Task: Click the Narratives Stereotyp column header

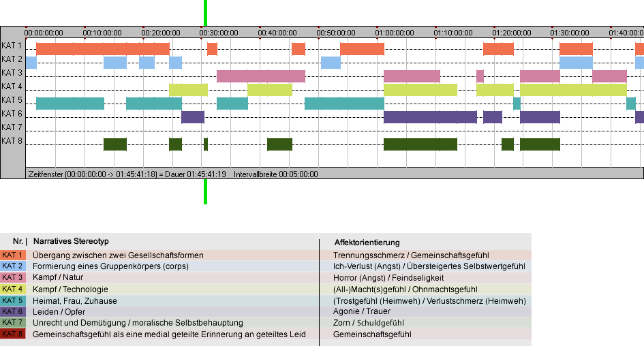Action: pyautogui.click(x=71, y=241)
